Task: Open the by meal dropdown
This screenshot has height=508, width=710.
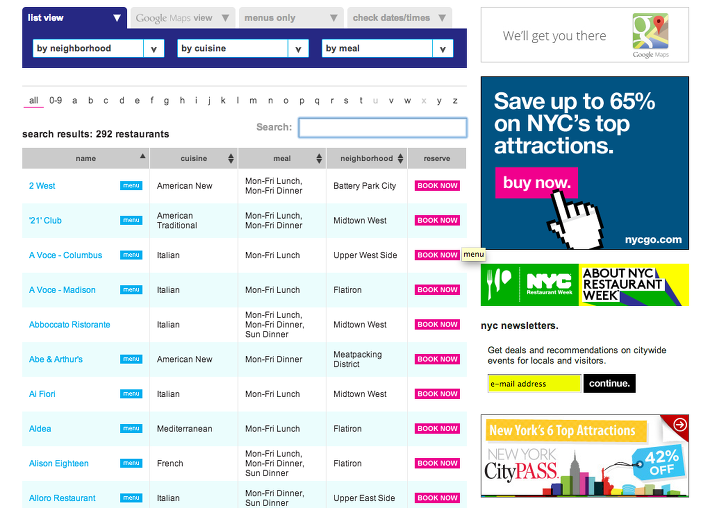Action: click(x=387, y=48)
